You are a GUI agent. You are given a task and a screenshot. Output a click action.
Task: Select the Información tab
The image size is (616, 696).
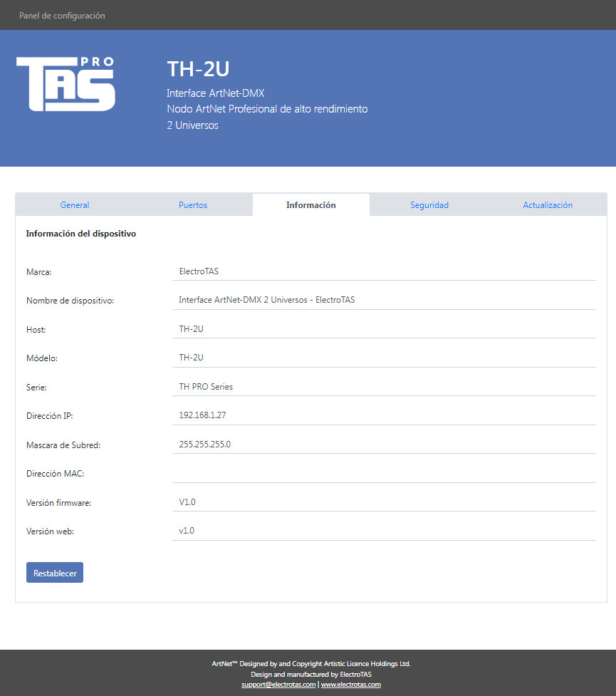tap(311, 205)
